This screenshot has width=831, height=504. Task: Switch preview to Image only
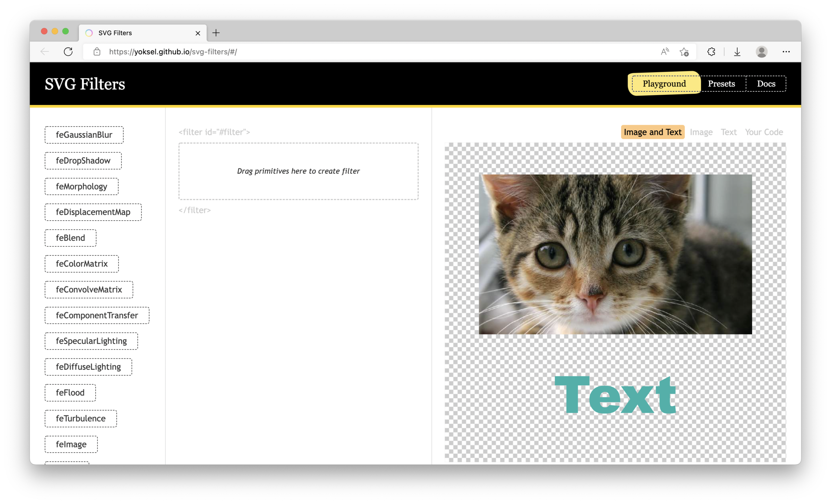[701, 132]
